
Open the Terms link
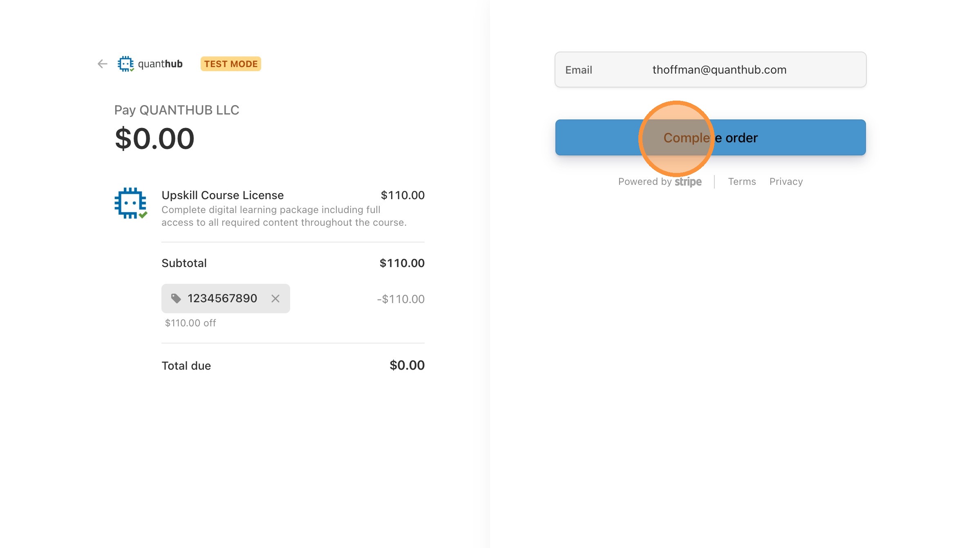742,182
